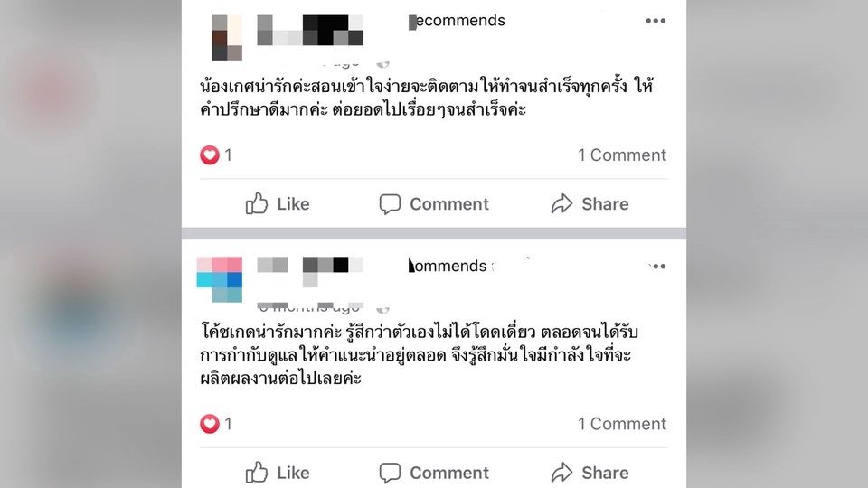Open second reviewer's pink-blue profile picture

pyautogui.click(x=219, y=279)
